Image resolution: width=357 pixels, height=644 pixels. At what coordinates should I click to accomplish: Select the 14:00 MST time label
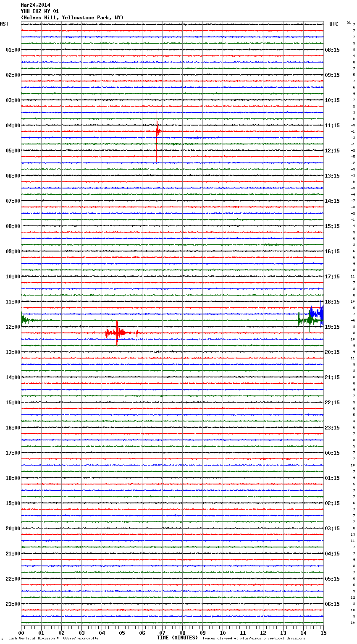[x=13, y=377]
